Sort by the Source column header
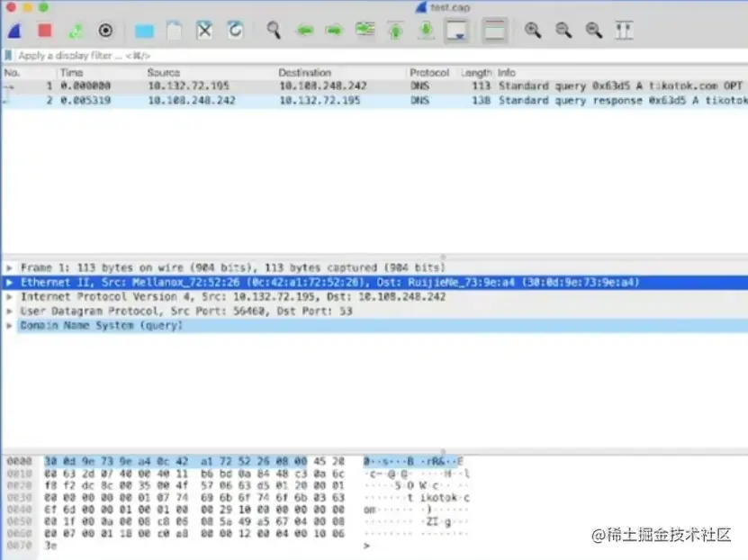The height and width of the screenshot is (560, 748). point(211,73)
